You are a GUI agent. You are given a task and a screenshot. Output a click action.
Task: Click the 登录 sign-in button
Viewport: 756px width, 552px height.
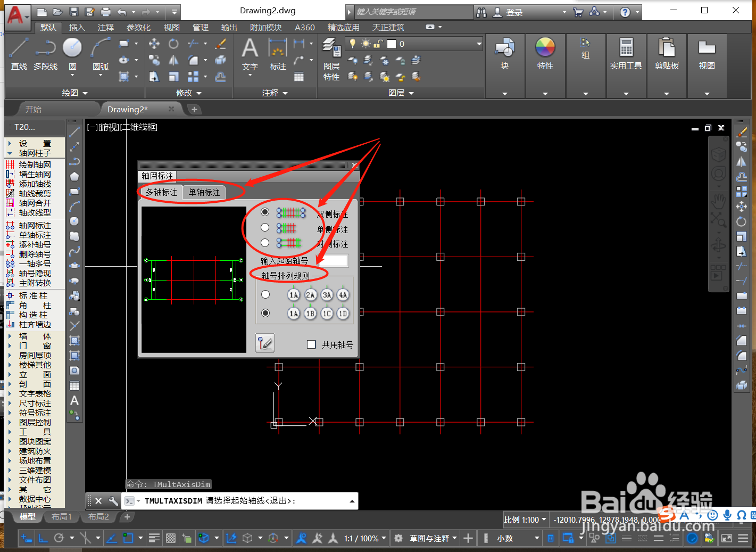[x=509, y=12]
